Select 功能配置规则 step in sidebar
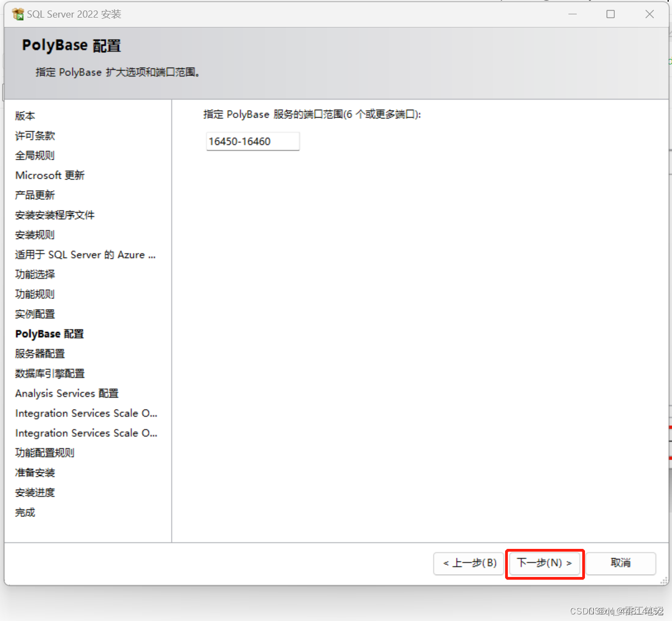Screen dimensions: 672x621 click(x=45, y=453)
